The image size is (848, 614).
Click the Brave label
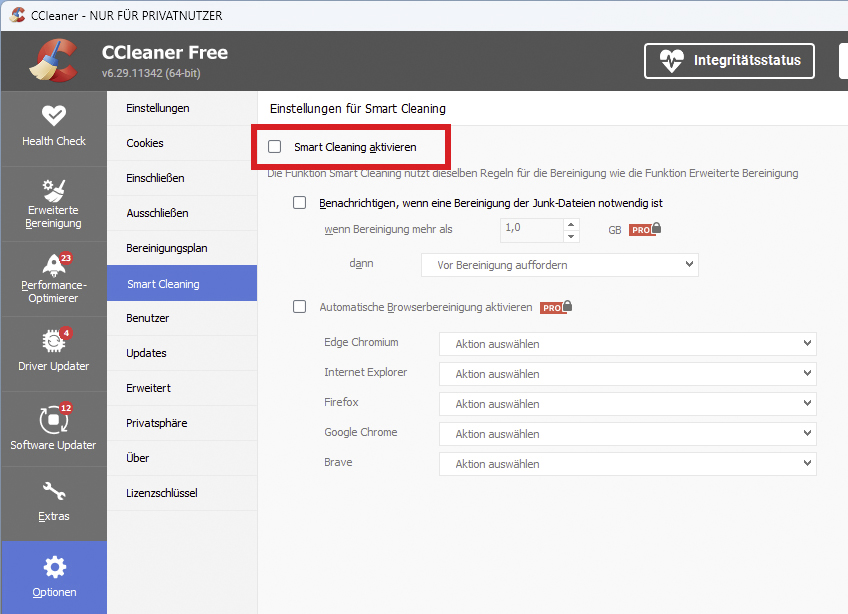point(338,463)
